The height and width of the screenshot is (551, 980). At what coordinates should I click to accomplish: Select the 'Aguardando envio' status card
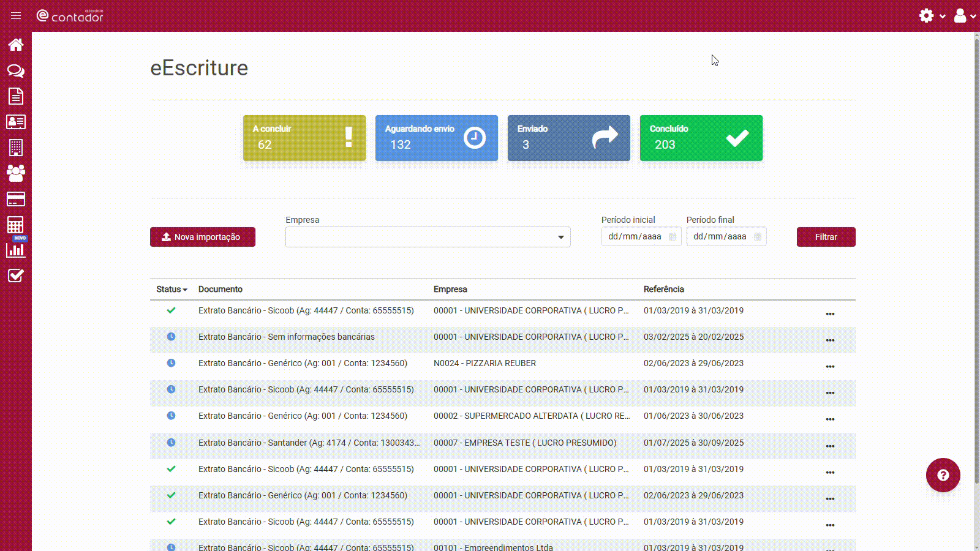pyautogui.click(x=436, y=138)
